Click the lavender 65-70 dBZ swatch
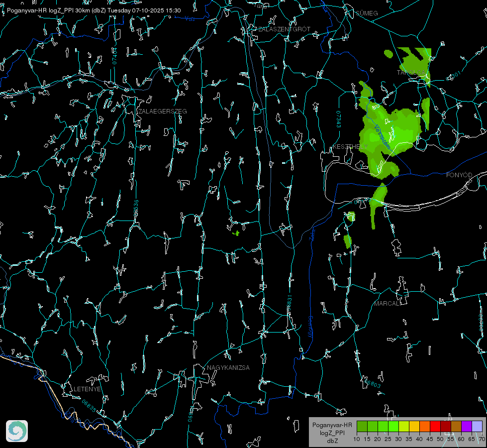The image size is (487, 448). [x=477, y=426]
